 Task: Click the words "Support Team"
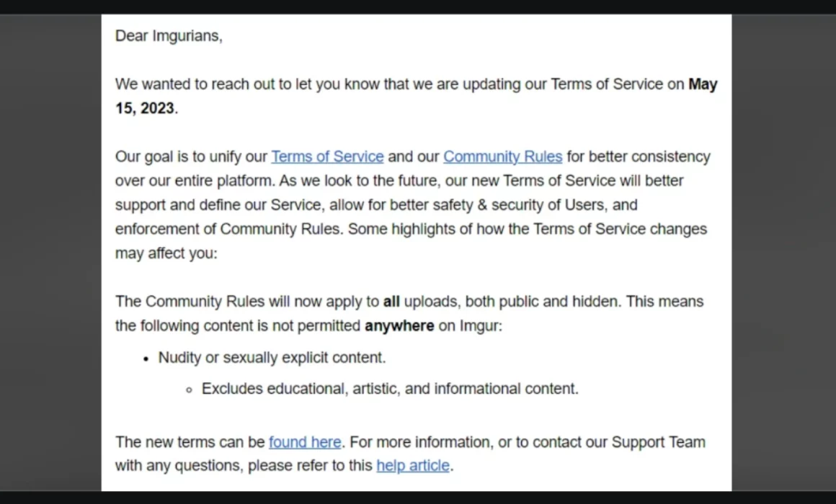(x=658, y=442)
